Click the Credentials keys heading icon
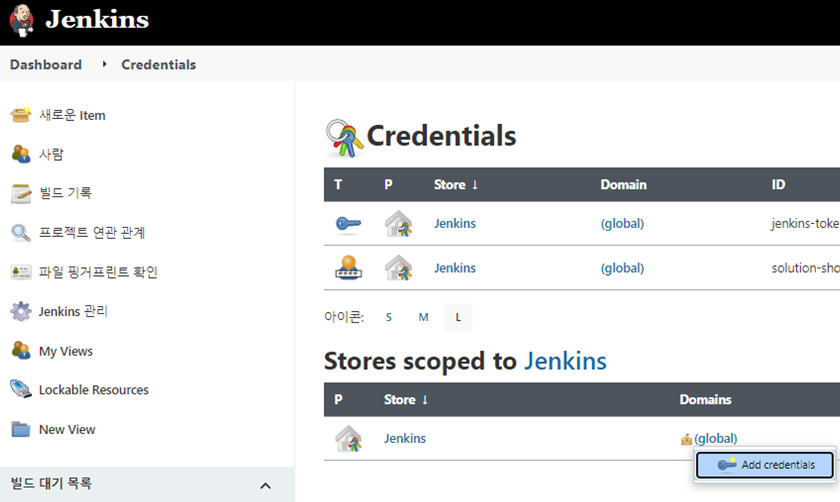This screenshot has width=840, height=502. click(x=344, y=139)
